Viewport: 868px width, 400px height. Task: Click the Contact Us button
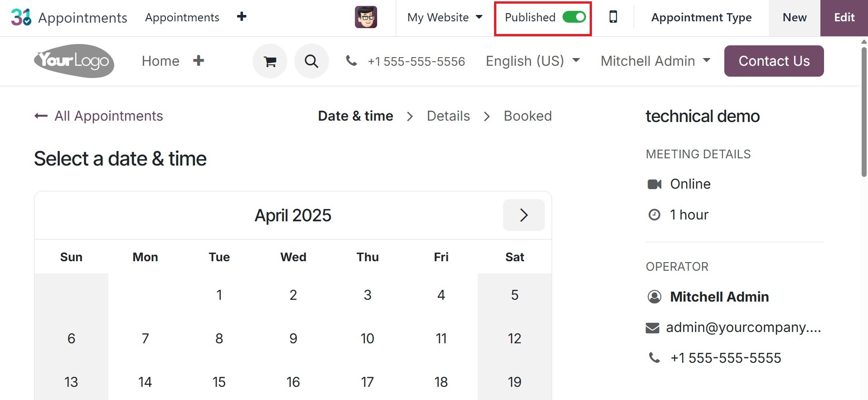click(774, 61)
